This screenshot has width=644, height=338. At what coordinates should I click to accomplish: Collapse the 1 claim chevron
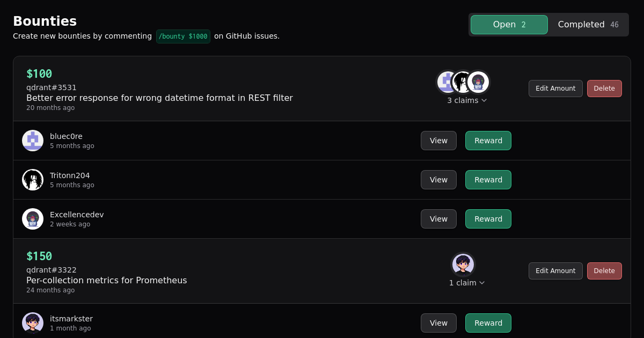coord(482,283)
